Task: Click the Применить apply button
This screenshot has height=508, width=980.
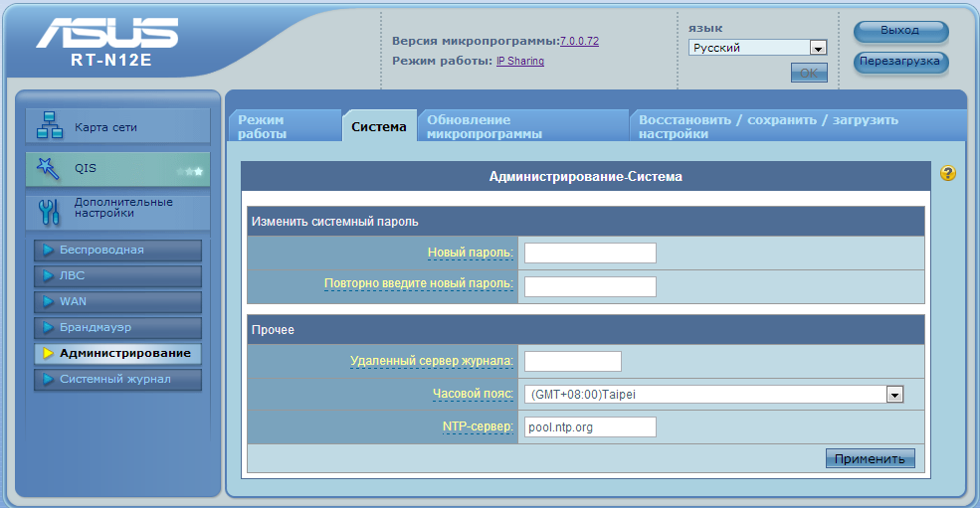Action: 870,459
